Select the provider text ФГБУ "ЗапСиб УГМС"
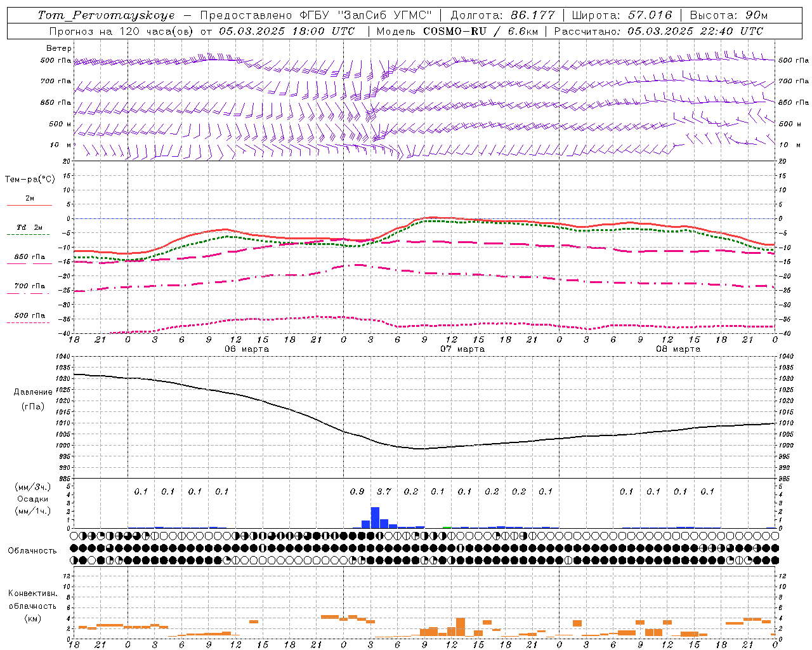812x650 pixels. click(365, 15)
